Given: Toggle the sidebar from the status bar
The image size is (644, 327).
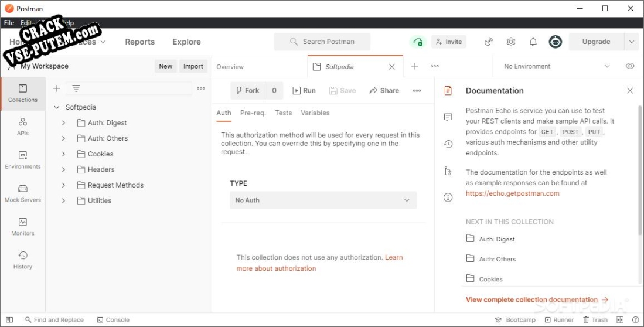Looking at the screenshot, I should [9, 320].
